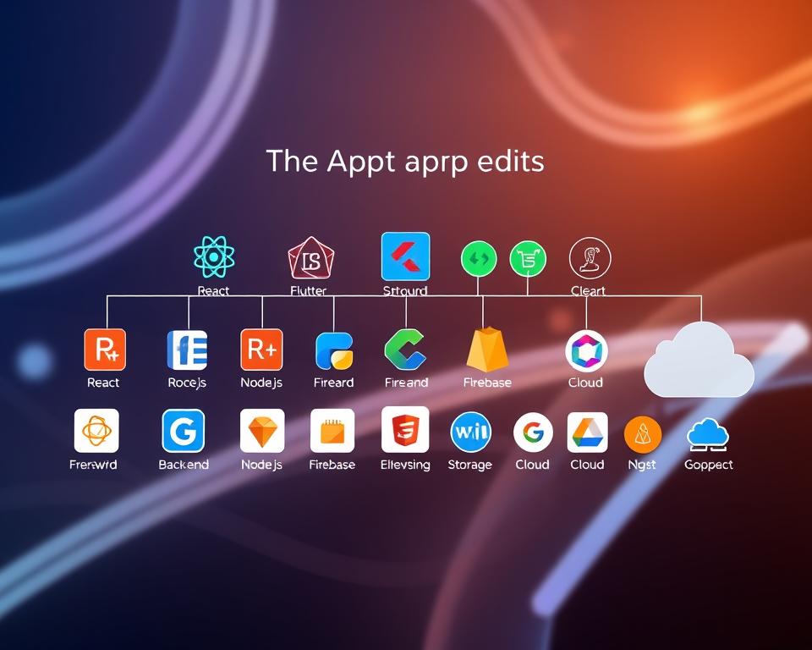
Task: Select the orange Firebase bucket icon
Action: click(486, 350)
